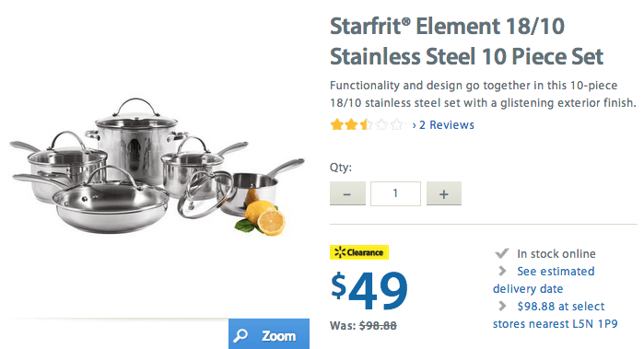
Task: Open $98.88 at select stores nearest link
Action: tap(556, 315)
